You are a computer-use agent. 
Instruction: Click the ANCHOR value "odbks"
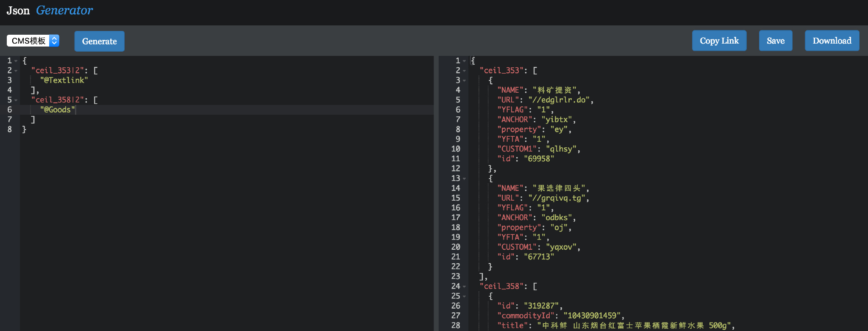[x=557, y=217]
